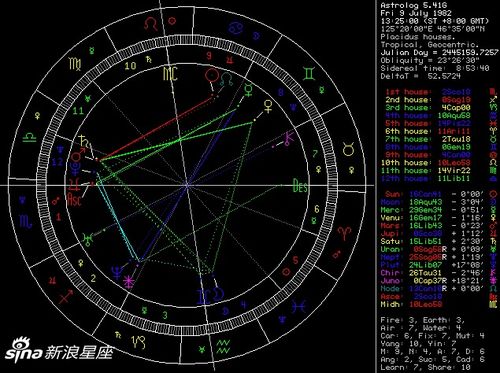Click house number 7 near Descendant

tap(315, 154)
